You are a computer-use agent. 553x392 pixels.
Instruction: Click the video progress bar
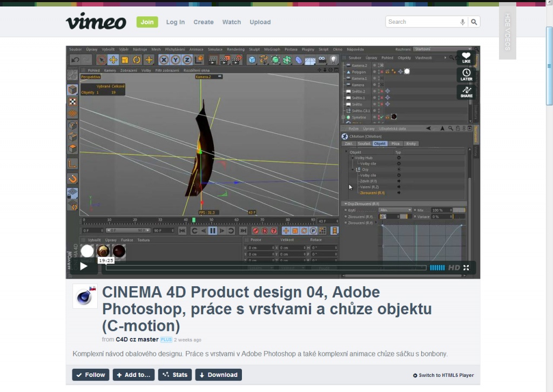[266, 268]
